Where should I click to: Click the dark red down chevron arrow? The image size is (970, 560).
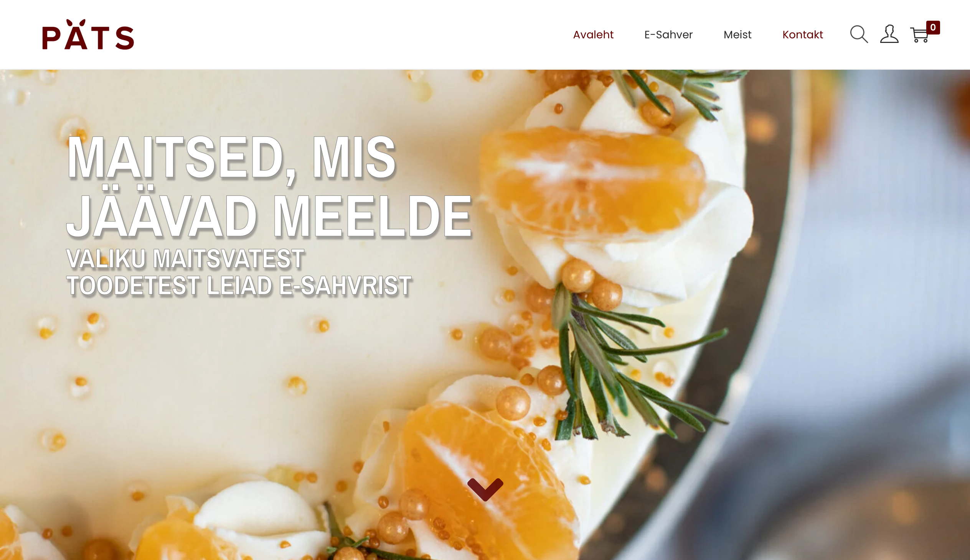(485, 489)
